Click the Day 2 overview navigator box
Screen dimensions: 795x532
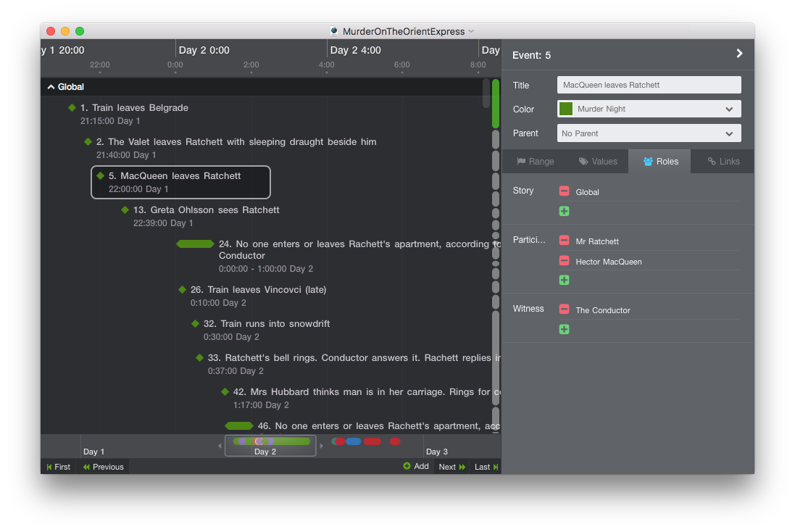270,446
